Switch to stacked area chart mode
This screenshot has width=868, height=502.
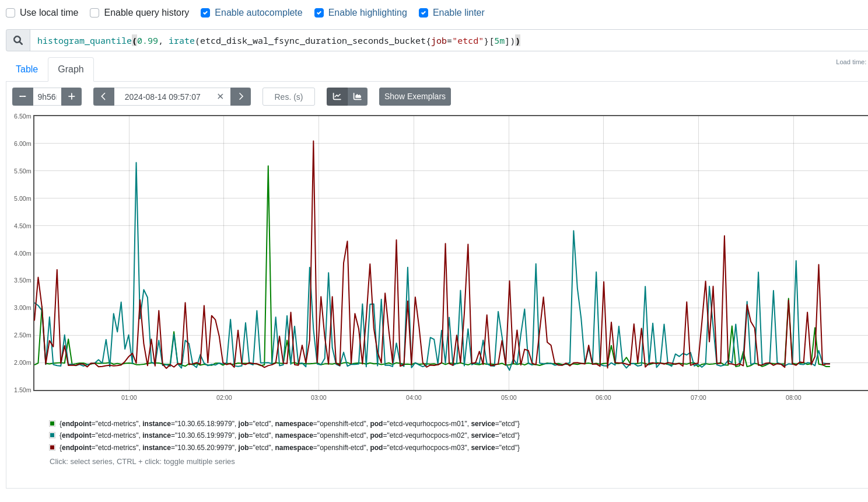[x=358, y=96]
